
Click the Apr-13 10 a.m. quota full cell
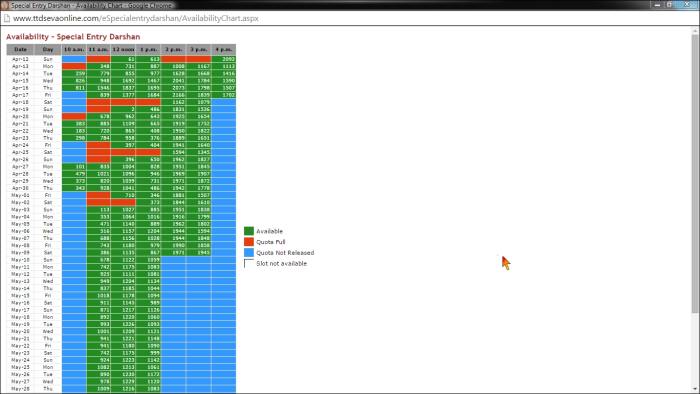pos(74,66)
